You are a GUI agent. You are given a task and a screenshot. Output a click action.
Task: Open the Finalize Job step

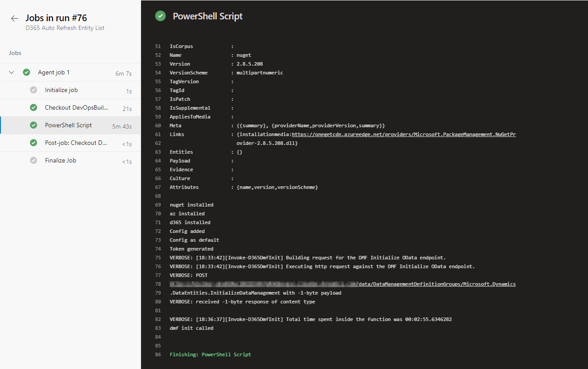(x=71, y=161)
